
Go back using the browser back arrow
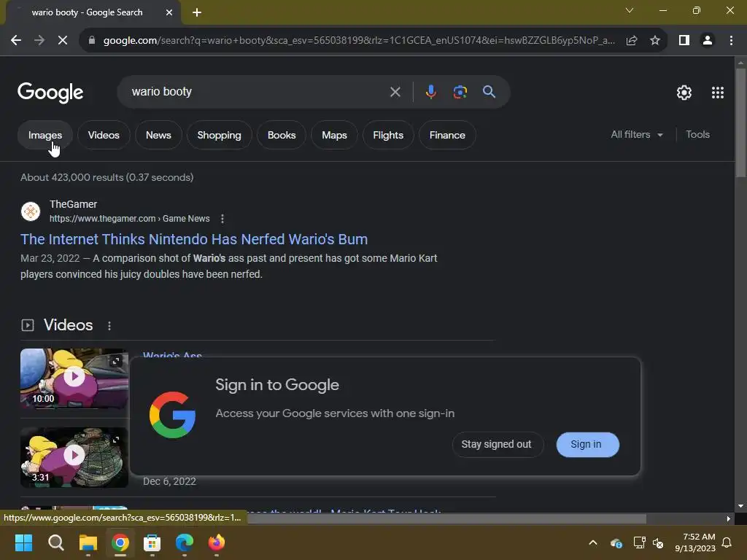point(16,41)
